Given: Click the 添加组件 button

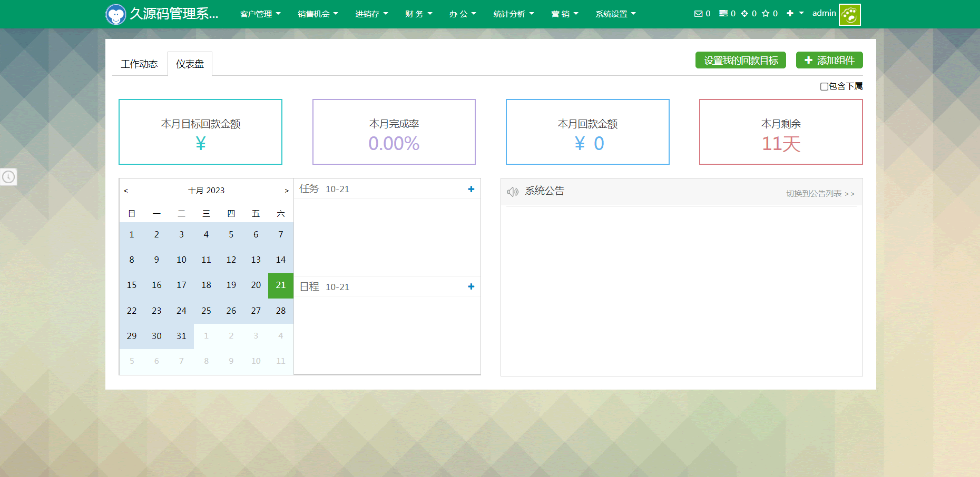Looking at the screenshot, I should [x=829, y=61].
